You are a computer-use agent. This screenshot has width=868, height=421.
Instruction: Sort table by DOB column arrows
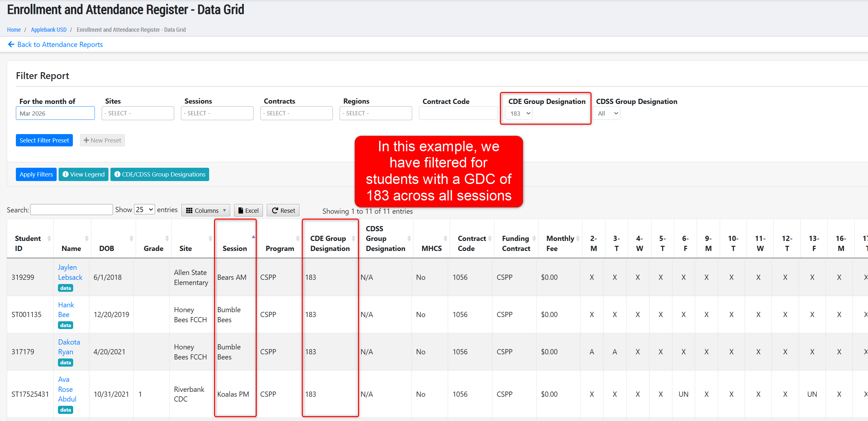click(131, 238)
